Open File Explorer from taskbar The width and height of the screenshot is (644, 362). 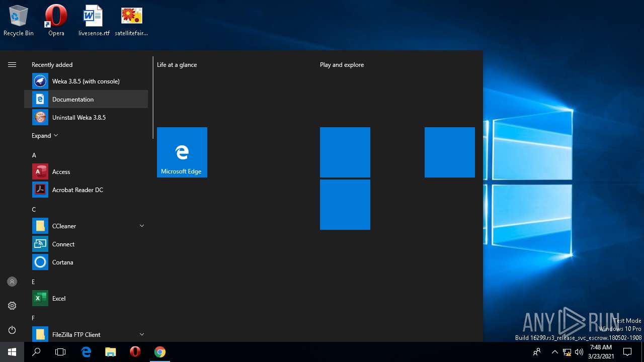click(111, 352)
